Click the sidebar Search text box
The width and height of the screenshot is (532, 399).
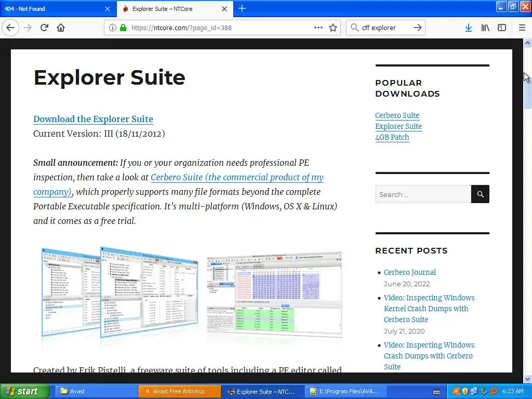[x=423, y=194]
